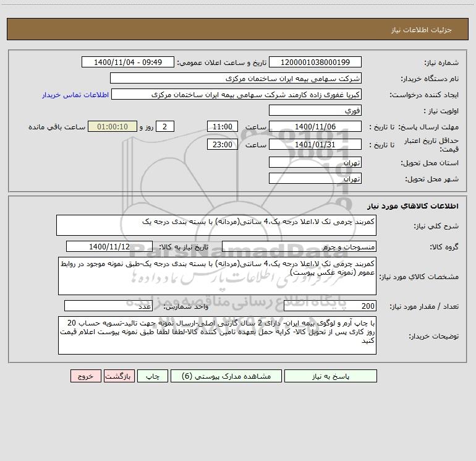Click the استان محل تحویل label
Image resolution: width=476 pixels, height=461 pixels.
click(430, 163)
